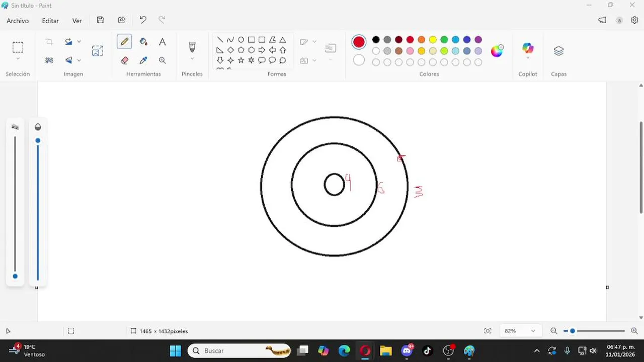Expand the Flip dropdown arrow
644x362 pixels.
coord(79,60)
